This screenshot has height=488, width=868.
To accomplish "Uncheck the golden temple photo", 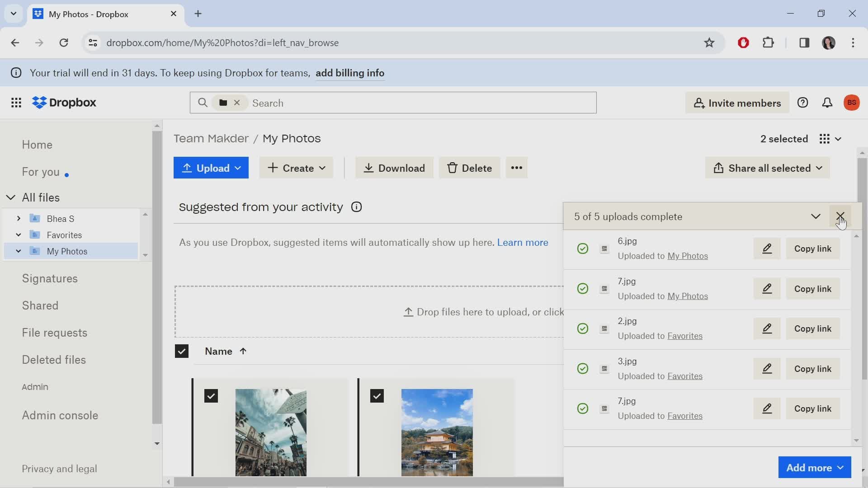I will (377, 396).
